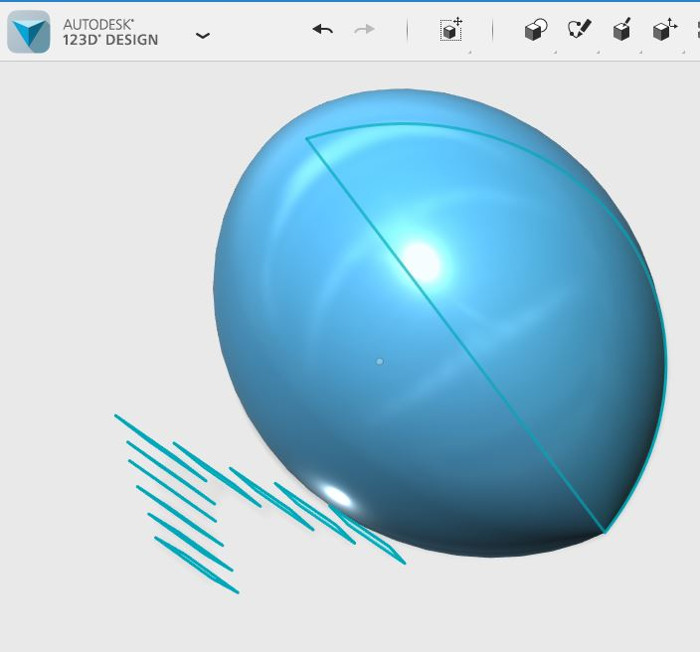Select the straight sketch line across the sphere

tap(455, 335)
